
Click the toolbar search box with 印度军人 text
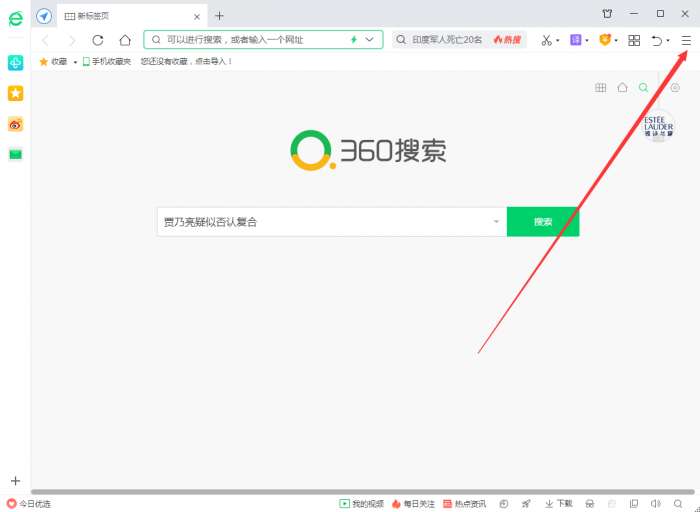(459, 40)
